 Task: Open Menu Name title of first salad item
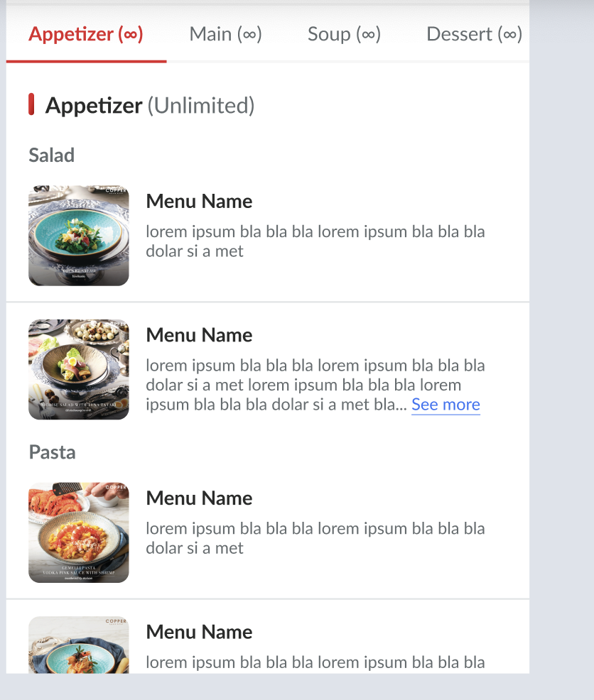click(x=199, y=202)
